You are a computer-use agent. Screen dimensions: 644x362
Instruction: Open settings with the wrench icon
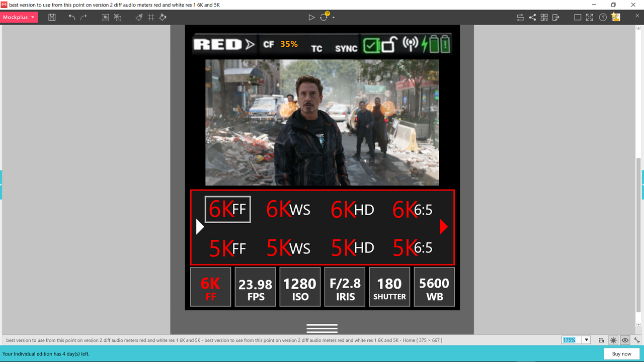click(x=636, y=340)
